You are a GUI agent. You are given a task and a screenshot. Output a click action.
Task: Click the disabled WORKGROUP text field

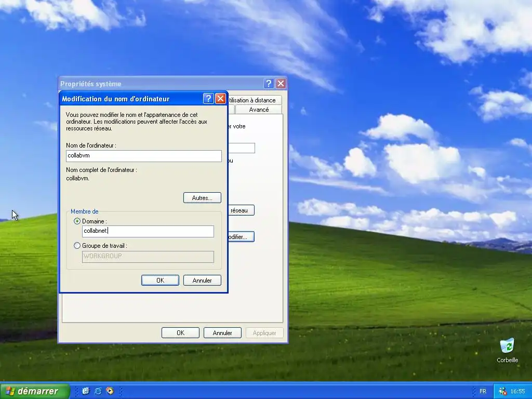pos(148,257)
